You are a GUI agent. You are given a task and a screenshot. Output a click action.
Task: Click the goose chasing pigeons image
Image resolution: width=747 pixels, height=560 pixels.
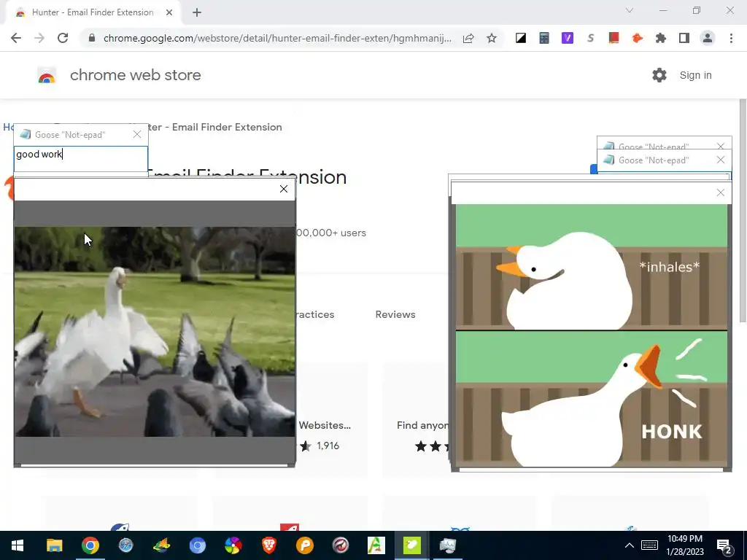tap(155, 332)
